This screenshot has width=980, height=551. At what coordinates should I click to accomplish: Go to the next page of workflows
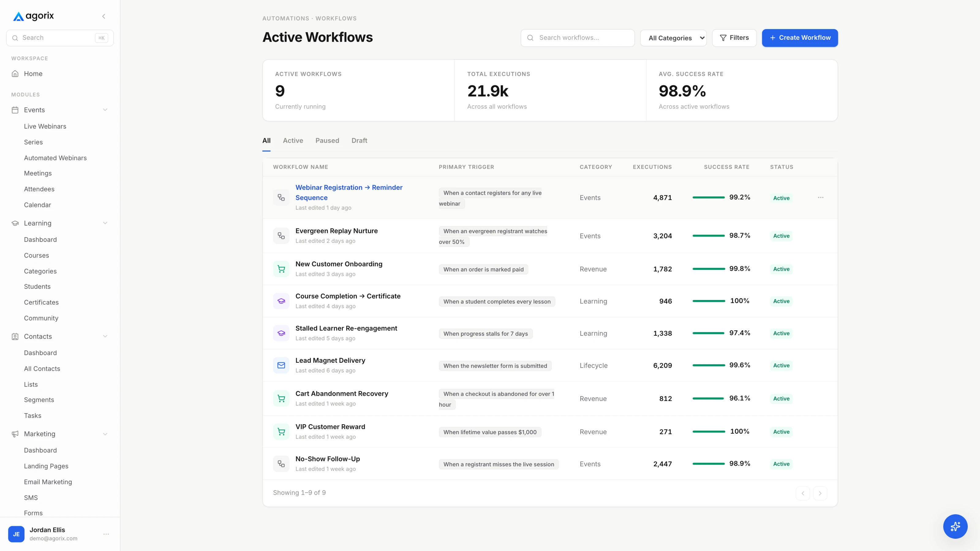coord(820,493)
